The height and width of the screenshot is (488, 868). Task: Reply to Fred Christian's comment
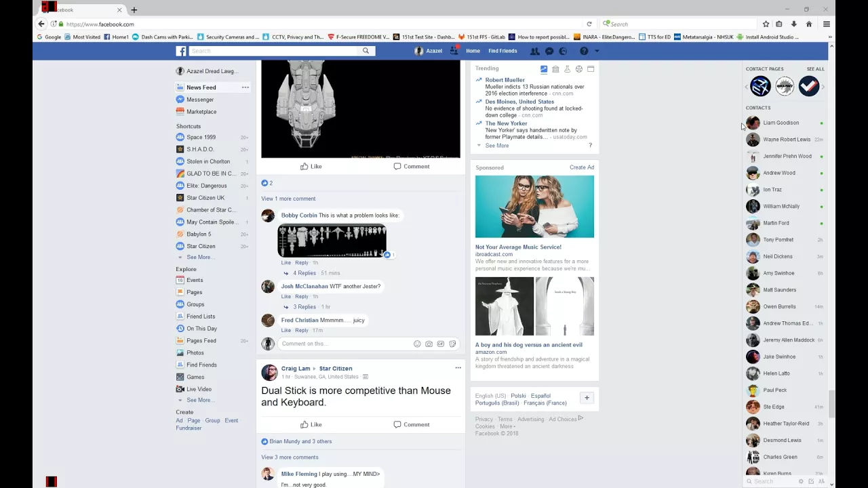click(302, 330)
